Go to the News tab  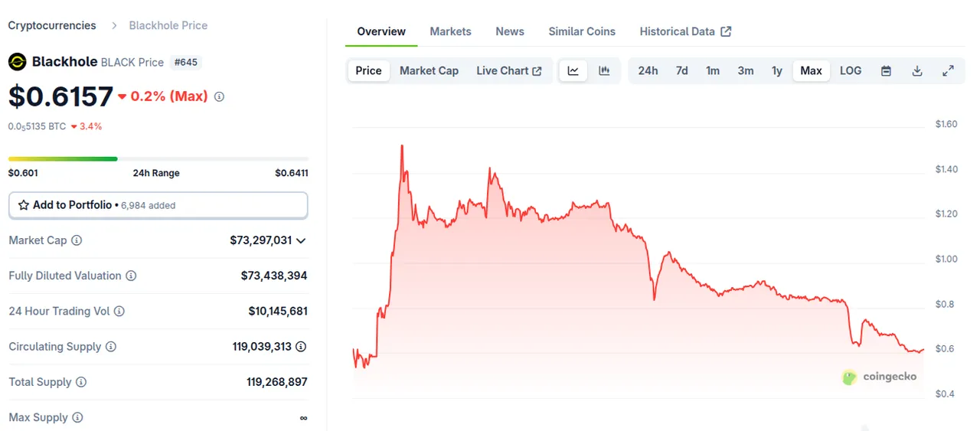(510, 31)
